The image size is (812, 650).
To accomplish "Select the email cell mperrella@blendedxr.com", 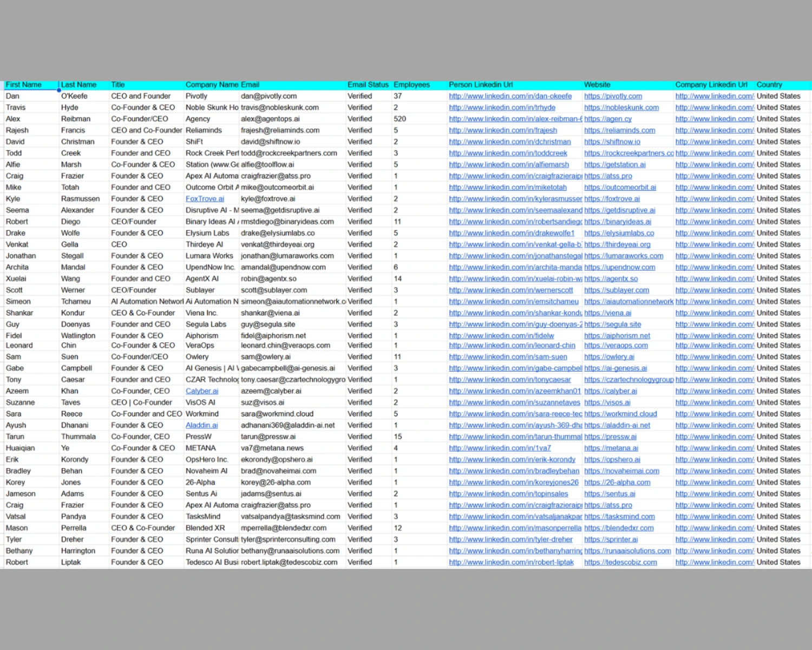I will coord(293,528).
